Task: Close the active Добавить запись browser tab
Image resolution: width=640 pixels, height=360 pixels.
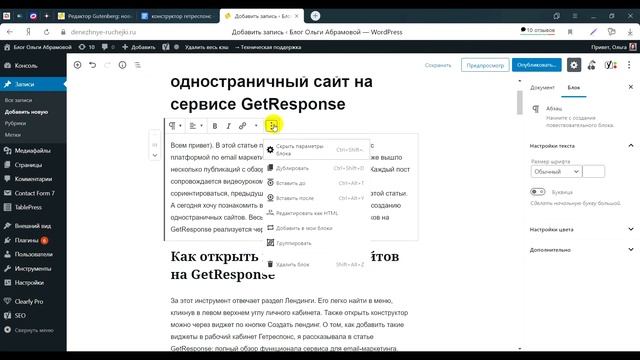Action: click(297, 16)
